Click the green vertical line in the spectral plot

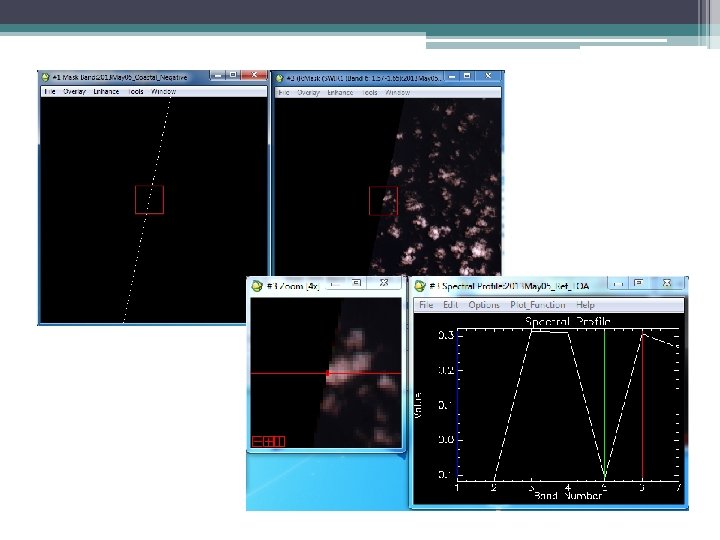tap(604, 400)
